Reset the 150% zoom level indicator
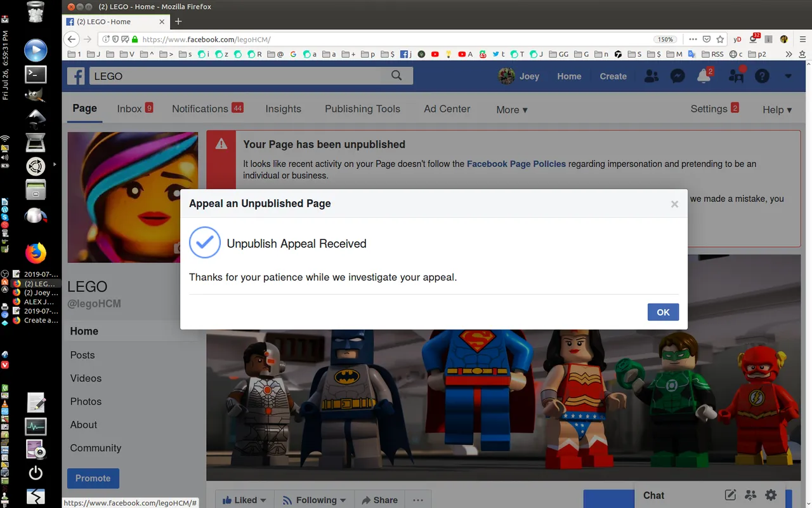This screenshot has width=812, height=508. [665, 39]
